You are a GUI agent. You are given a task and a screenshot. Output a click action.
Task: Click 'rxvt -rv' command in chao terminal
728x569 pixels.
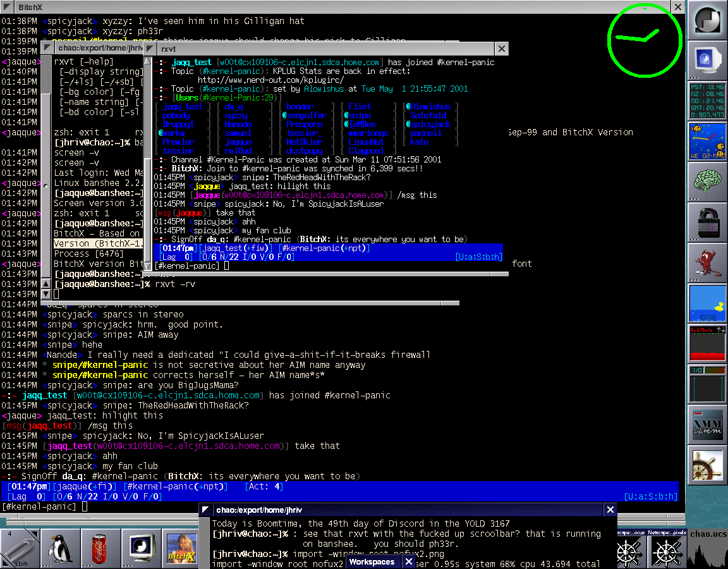coord(176,284)
